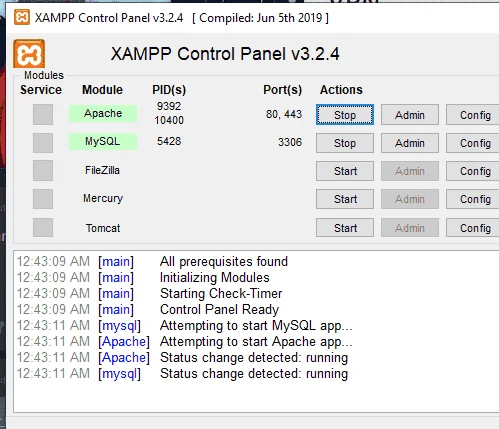The height and width of the screenshot is (429, 499).
Task: Click the disabled Mercury Admin button
Action: [x=410, y=199]
